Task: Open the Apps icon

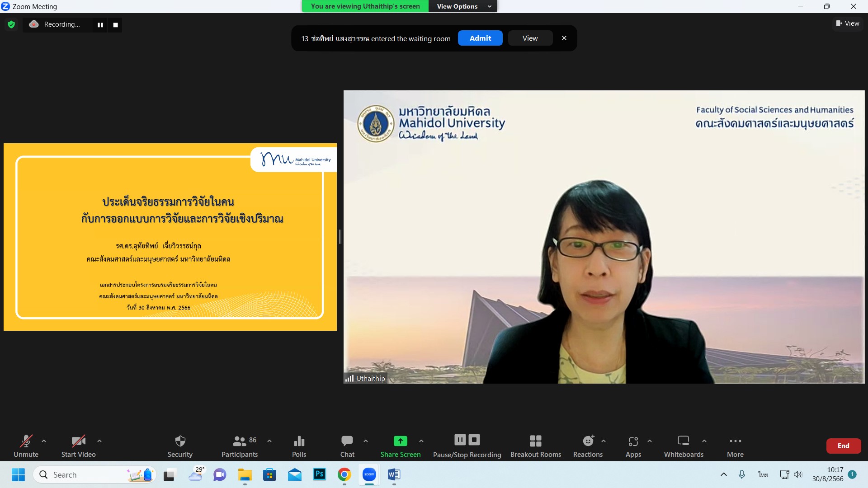Action: pos(633,441)
